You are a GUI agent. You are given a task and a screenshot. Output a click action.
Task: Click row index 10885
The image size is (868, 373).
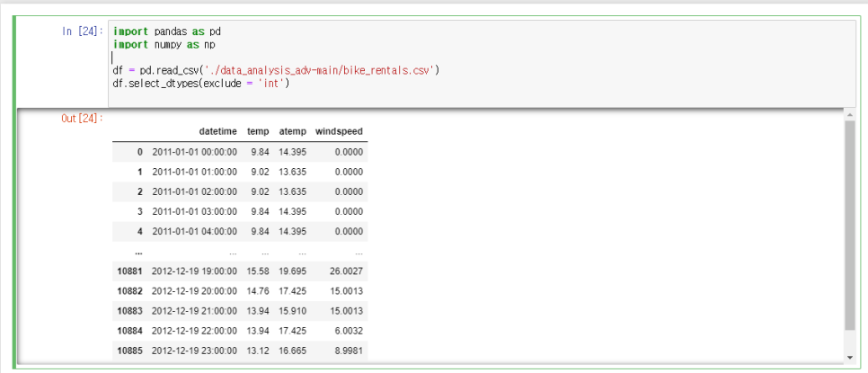pyautogui.click(x=129, y=351)
